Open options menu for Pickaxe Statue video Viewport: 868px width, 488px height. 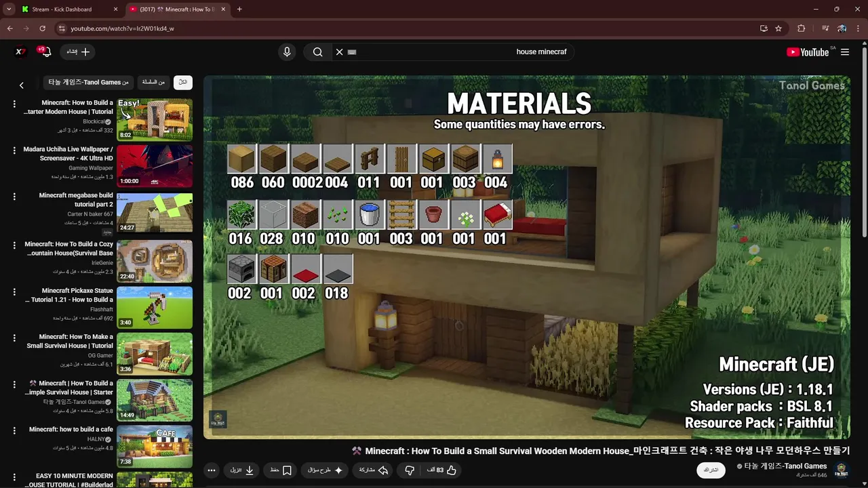14,291
